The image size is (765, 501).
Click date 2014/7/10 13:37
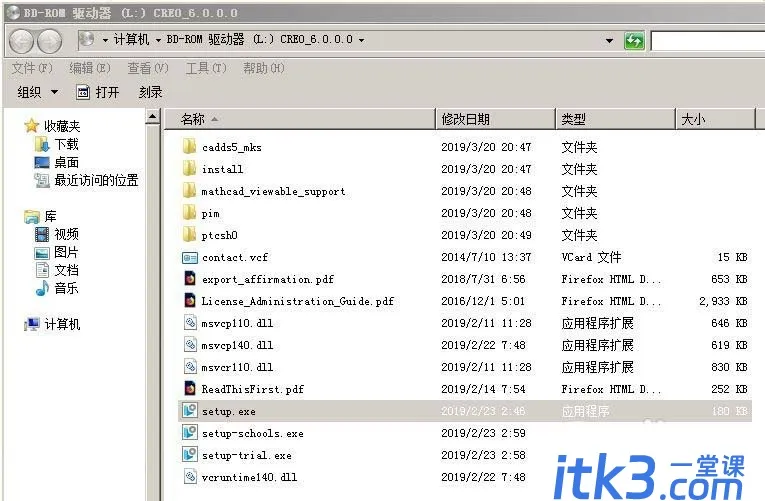pos(486,257)
